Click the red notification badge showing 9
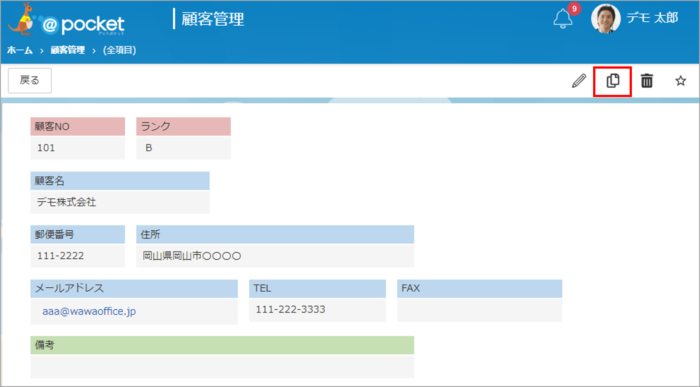Image resolution: width=700 pixels, height=387 pixels. (x=574, y=9)
